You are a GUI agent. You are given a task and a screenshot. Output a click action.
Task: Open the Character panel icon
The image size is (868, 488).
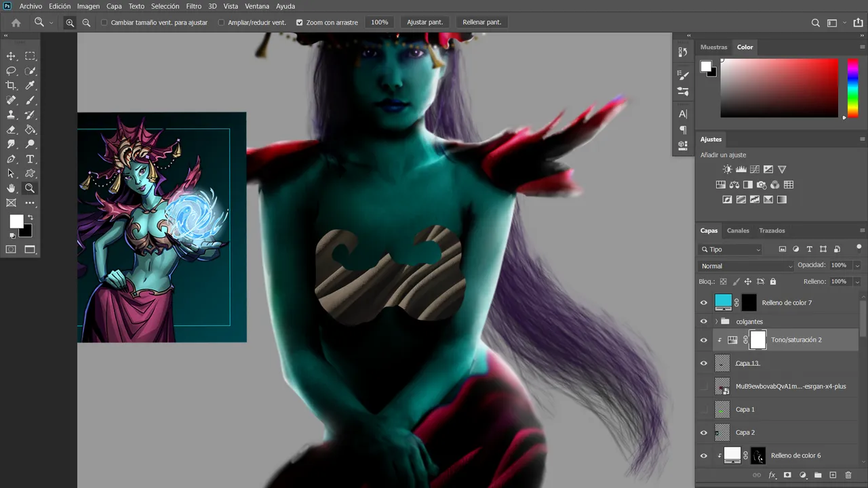(x=683, y=114)
